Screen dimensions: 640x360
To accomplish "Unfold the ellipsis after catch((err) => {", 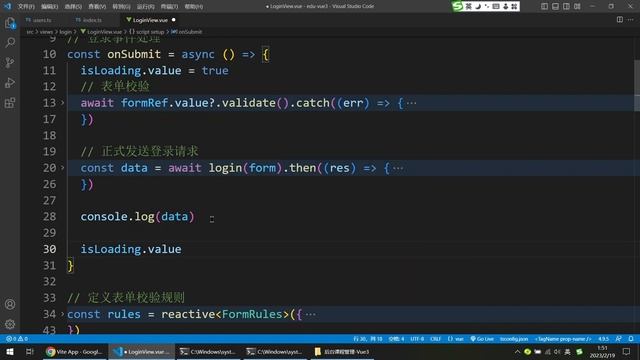I will 411,103.
